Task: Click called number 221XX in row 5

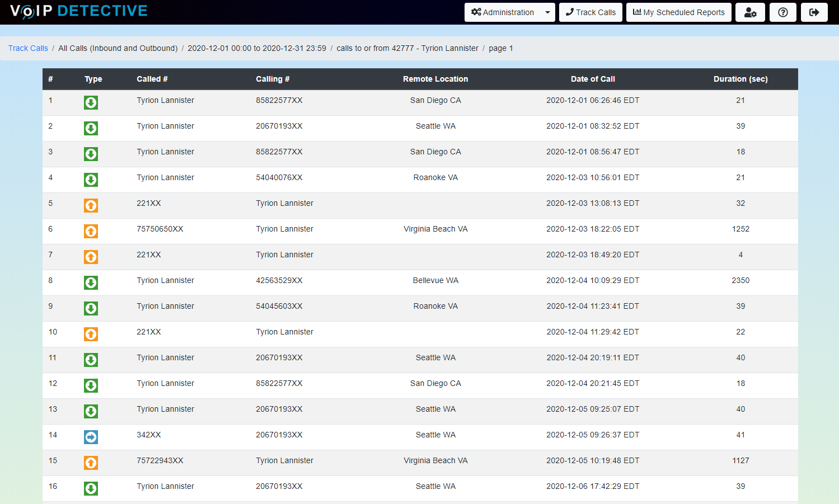Action: pos(149,203)
